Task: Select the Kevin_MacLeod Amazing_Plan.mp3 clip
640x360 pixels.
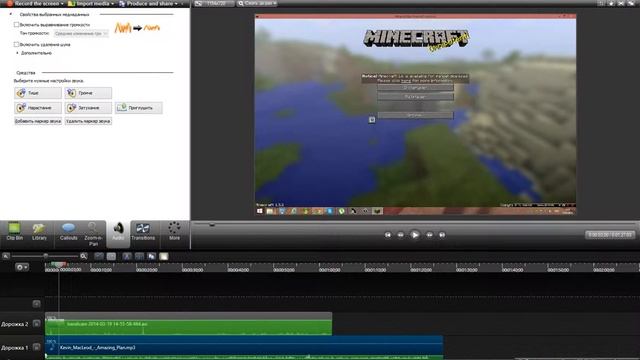Action: [244, 347]
